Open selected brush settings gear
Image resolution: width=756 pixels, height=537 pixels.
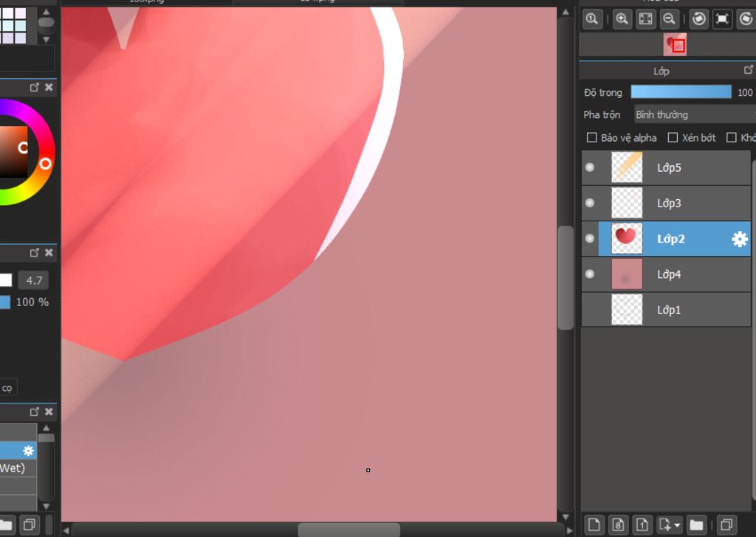(x=29, y=451)
